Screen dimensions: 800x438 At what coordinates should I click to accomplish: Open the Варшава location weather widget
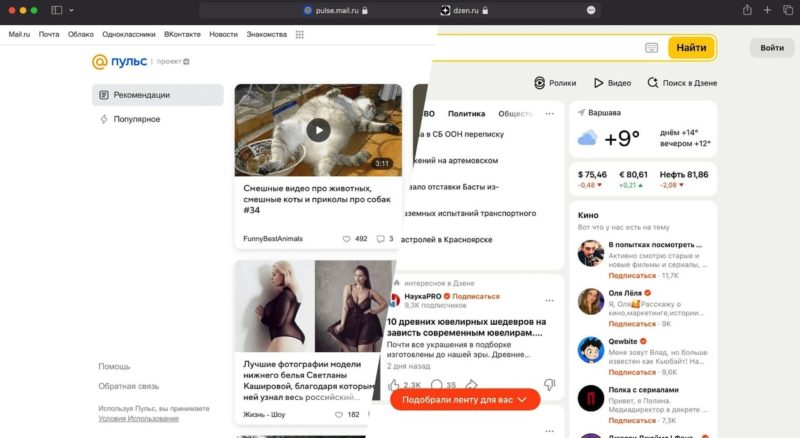pyautogui.click(x=599, y=112)
